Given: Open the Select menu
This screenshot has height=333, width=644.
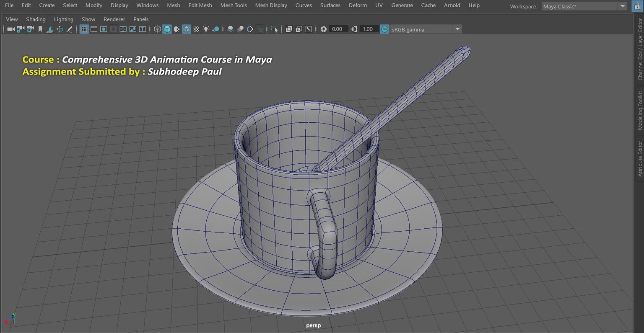Looking at the screenshot, I should (x=70, y=5).
